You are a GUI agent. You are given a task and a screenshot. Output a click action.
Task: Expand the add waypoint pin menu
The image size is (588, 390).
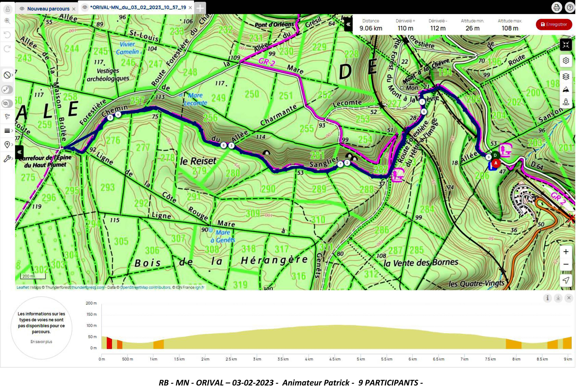(8, 144)
